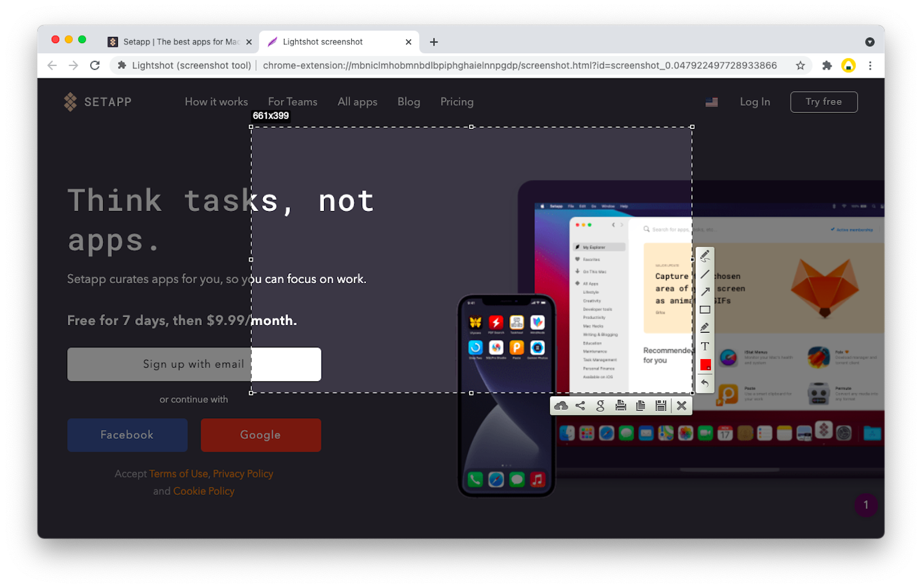Open the red color picker swatch

click(x=705, y=365)
